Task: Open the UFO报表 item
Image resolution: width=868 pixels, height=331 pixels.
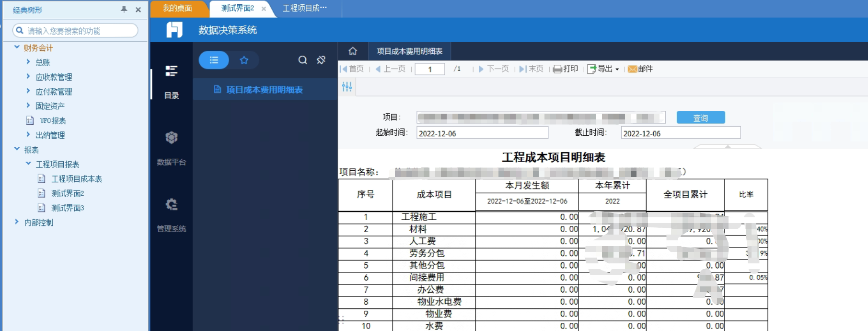Action: click(53, 120)
